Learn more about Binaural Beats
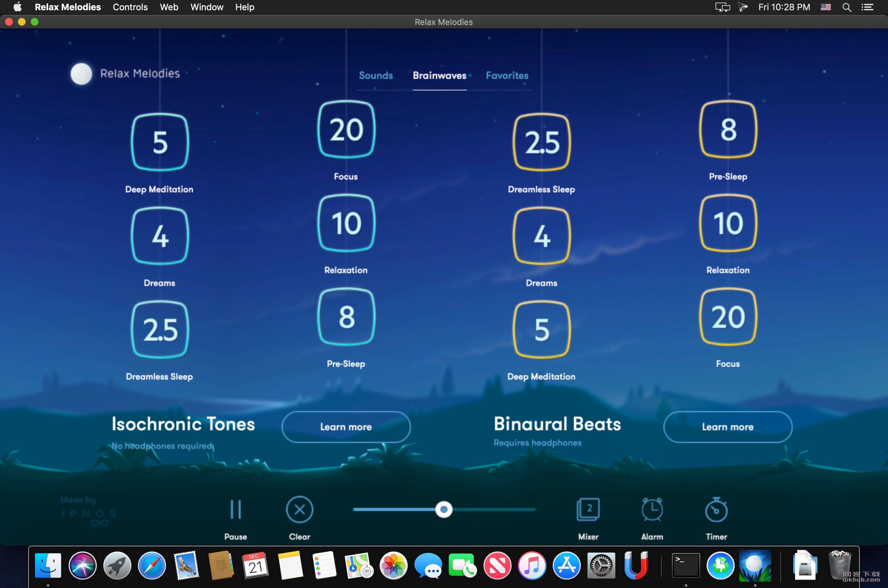 coord(728,427)
